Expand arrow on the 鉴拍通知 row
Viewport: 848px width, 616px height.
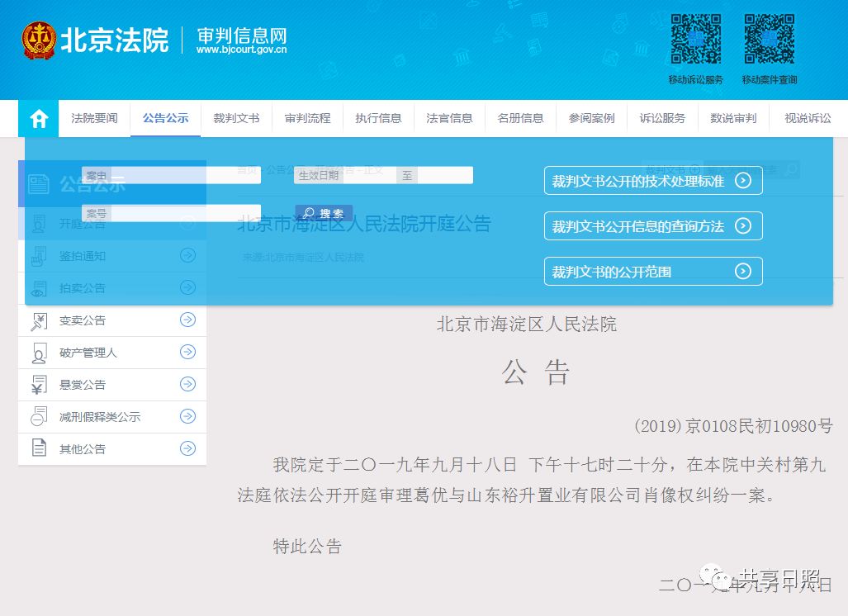(x=187, y=254)
